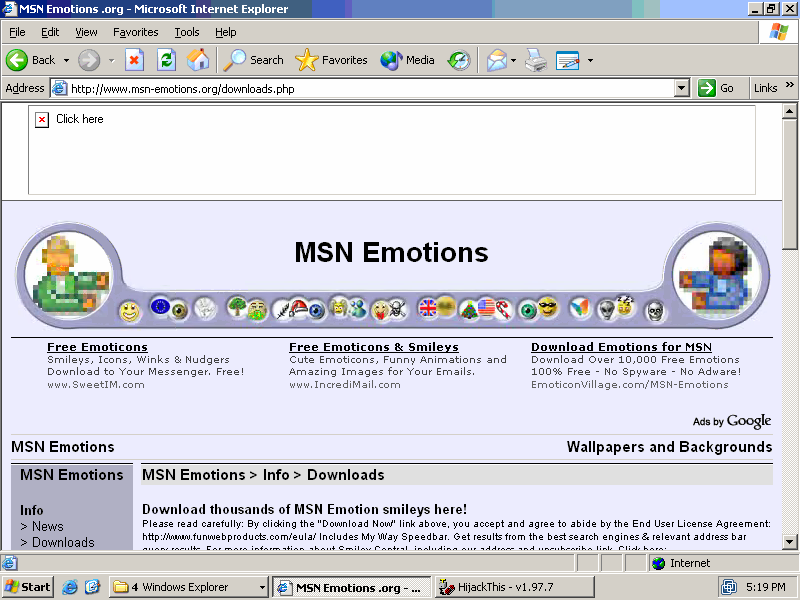The height and width of the screenshot is (600, 800).
Task: Click the UK flag emoticon in banner
Action: coord(427,308)
